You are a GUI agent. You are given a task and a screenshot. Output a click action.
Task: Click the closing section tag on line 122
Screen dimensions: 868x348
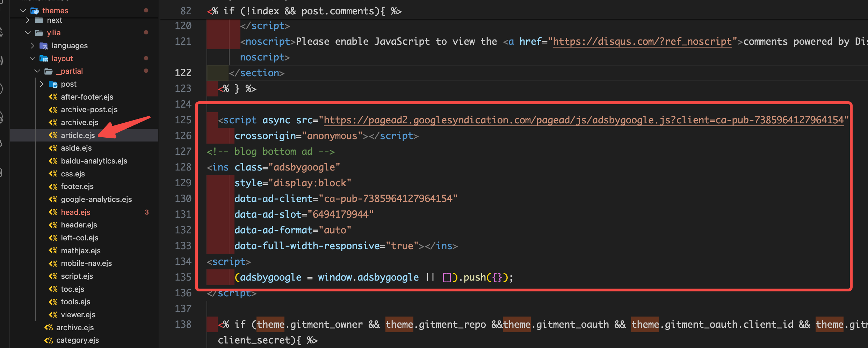click(x=256, y=73)
